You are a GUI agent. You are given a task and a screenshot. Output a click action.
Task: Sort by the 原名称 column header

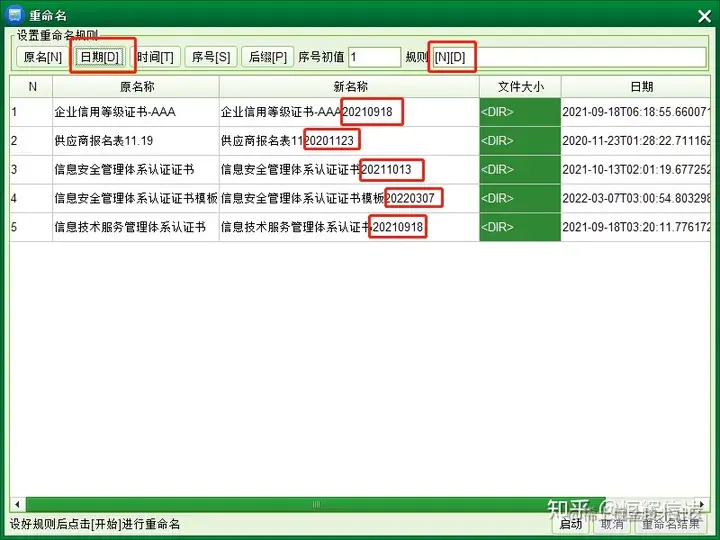click(x=136, y=87)
